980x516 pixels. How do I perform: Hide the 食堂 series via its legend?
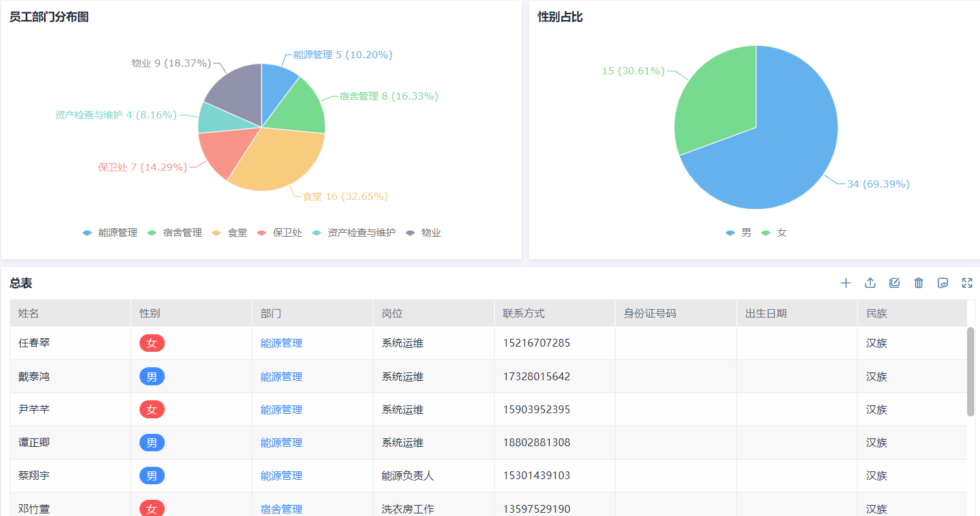coord(230,233)
